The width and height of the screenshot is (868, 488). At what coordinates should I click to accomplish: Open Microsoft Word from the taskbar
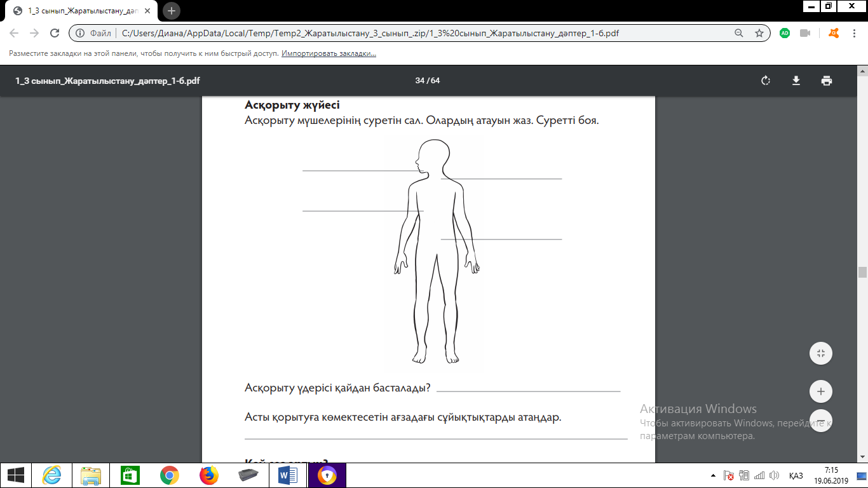click(287, 475)
